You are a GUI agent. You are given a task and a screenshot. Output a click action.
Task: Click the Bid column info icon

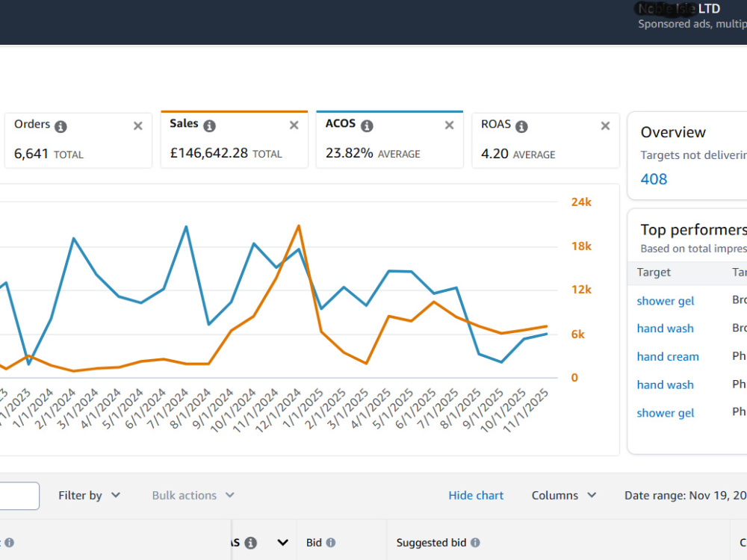click(x=331, y=542)
